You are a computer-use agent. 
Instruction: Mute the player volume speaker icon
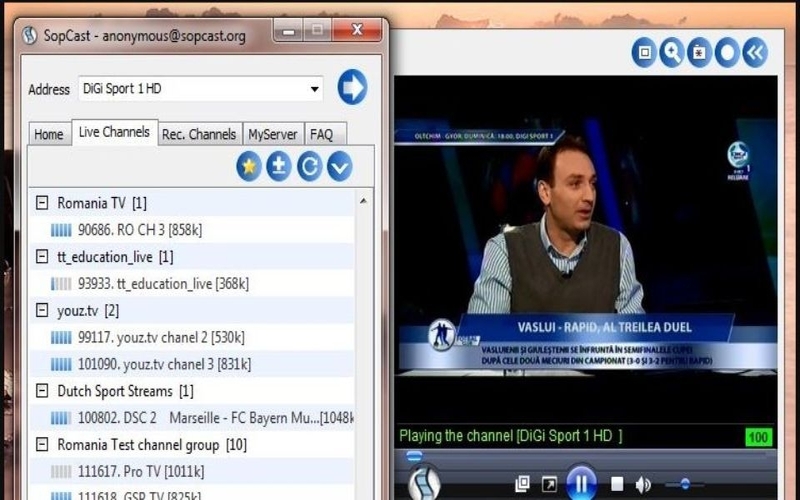[x=643, y=484]
